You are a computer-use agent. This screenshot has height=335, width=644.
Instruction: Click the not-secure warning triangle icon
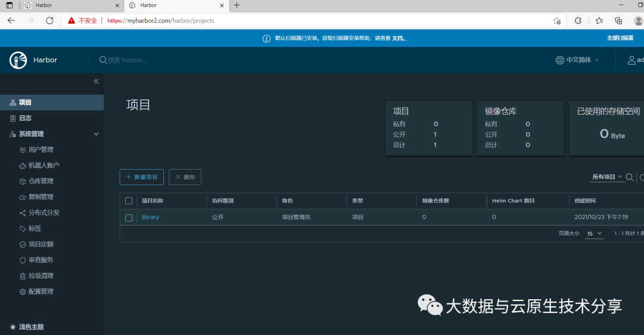click(72, 20)
